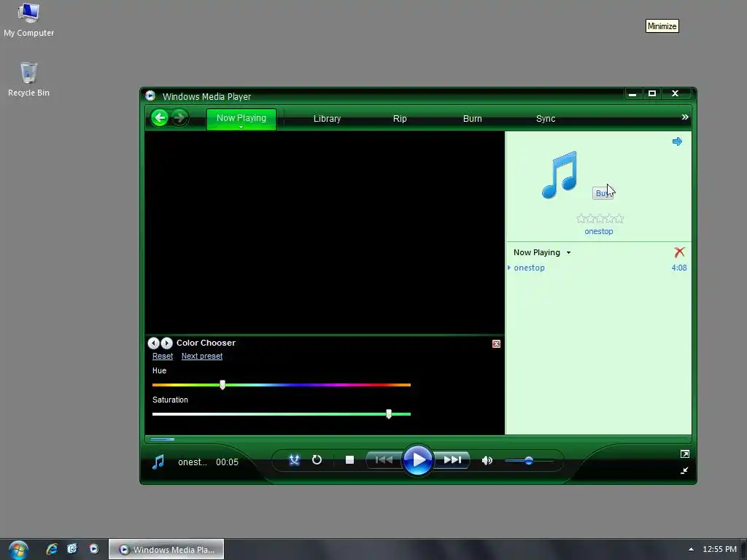The height and width of the screenshot is (560, 747).
Task: Mute the volume
Action: click(x=487, y=461)
